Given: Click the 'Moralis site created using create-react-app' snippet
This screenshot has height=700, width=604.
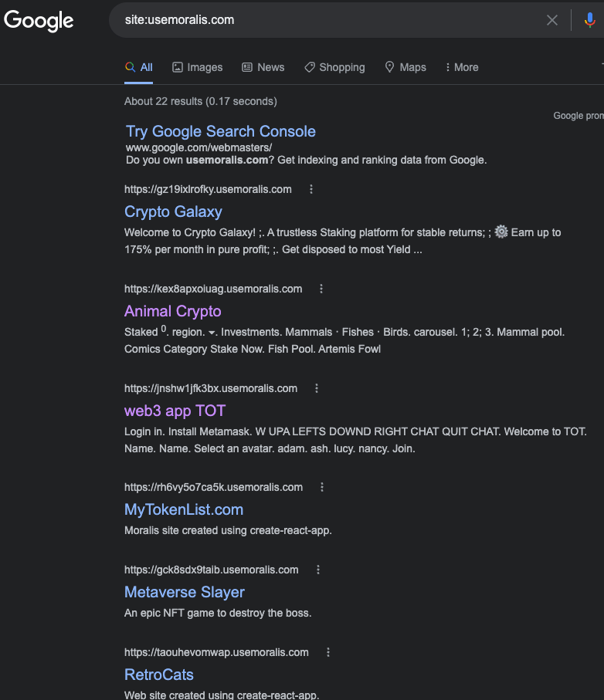Looking at the screenshot, I should (229, 530).
